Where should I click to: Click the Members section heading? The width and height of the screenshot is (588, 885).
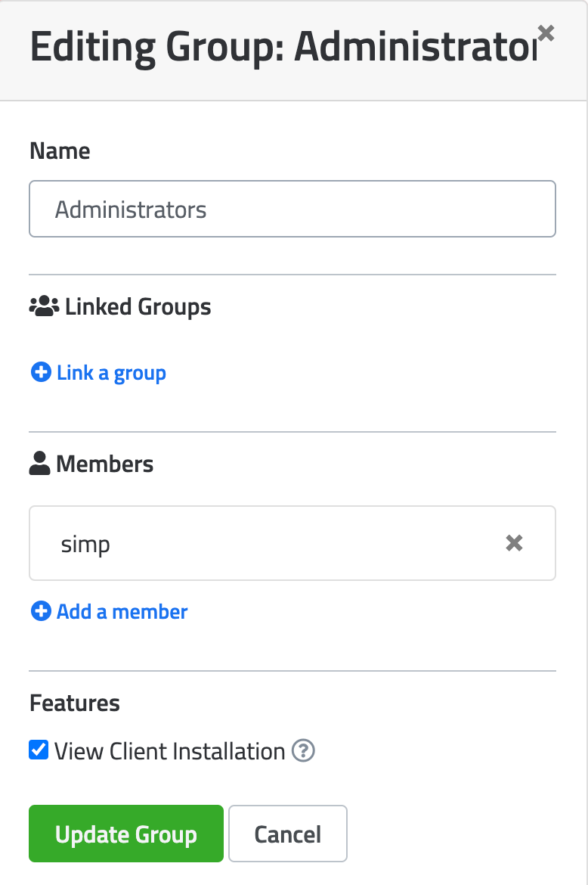click(105, 464)
